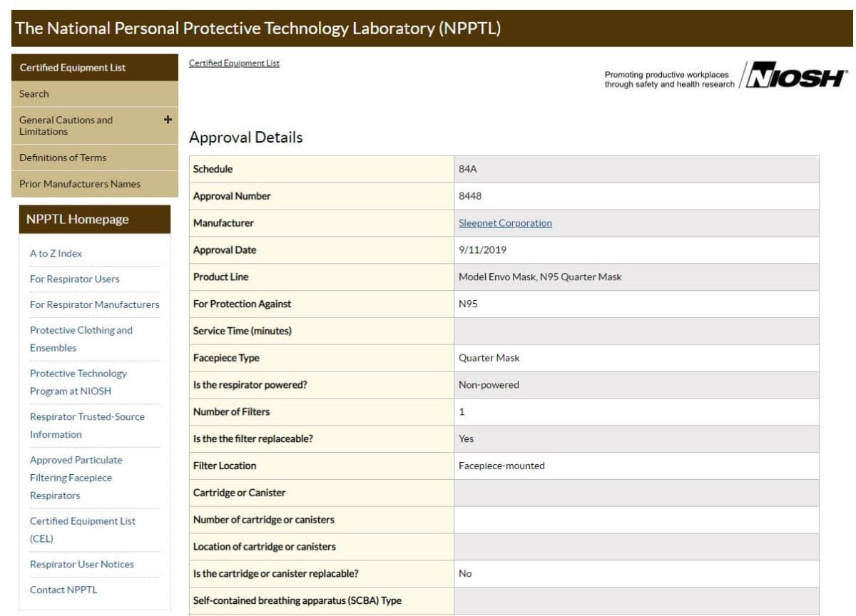
Task: Click the Certified Equipment List breadcrumb link
Action: click(234, 63)
